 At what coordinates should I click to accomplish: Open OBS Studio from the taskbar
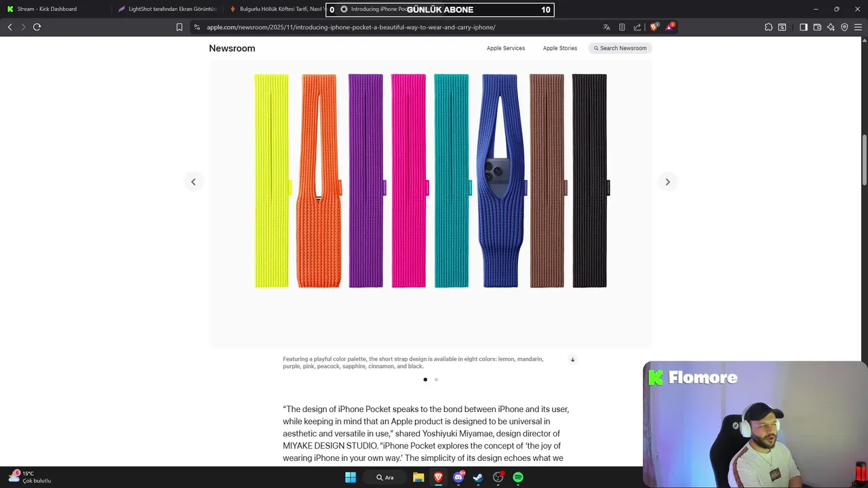[498, 477]
